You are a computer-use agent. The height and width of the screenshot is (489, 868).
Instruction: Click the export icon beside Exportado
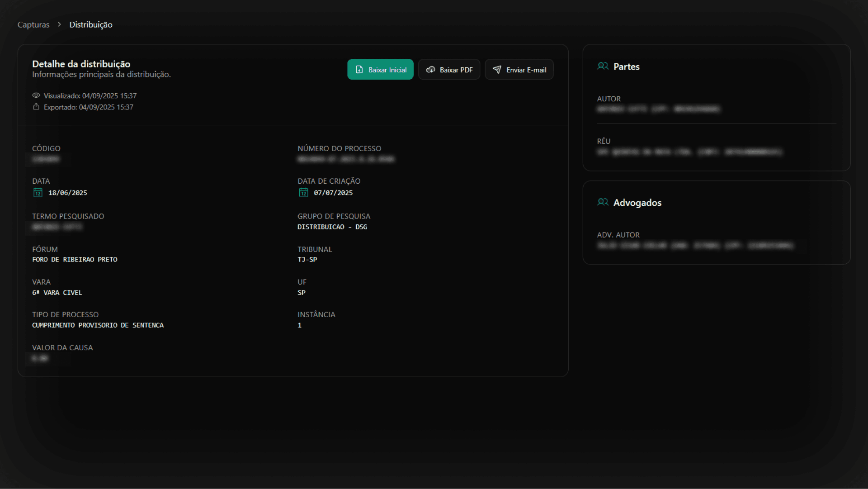(36, 107)
